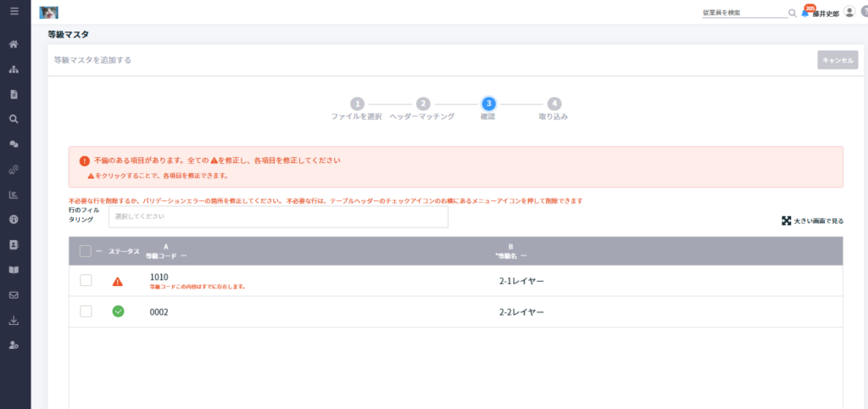This screenshot has width=868, height=409.
Task: Open the row filtering dropdown
Action: (x=278, y=216)
